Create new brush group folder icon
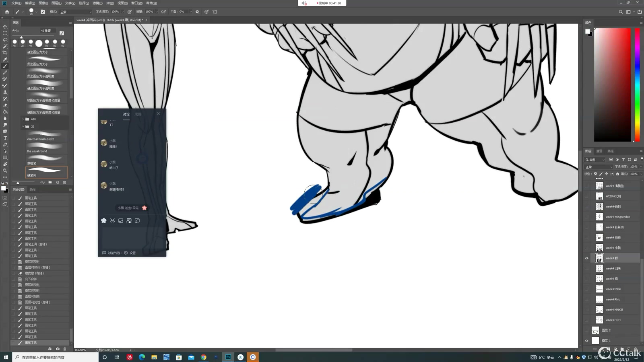This screenshot has height=362, width=644. coord(50,182)
